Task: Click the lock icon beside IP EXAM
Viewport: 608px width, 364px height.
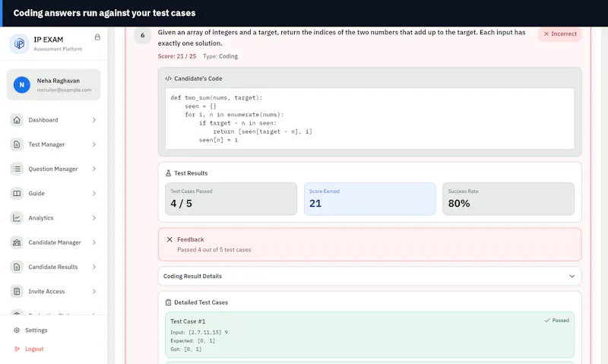Action: (x=97, y=37)
